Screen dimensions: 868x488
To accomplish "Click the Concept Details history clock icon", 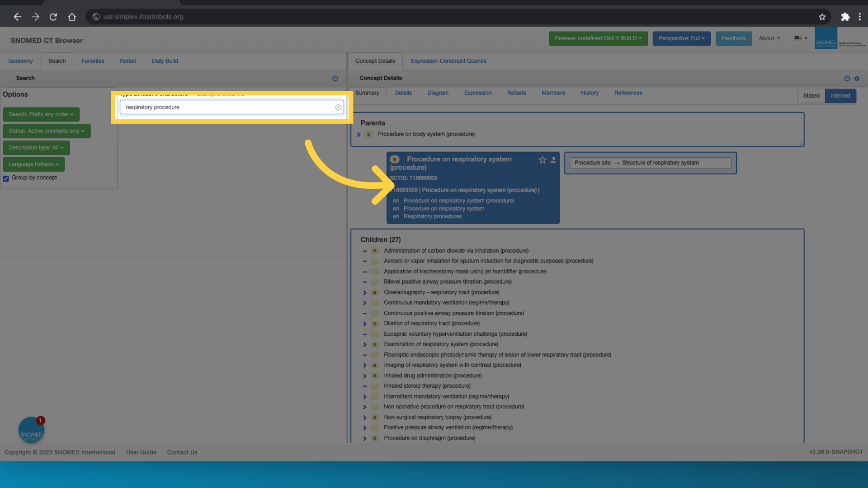I will [x=847, y=79].
